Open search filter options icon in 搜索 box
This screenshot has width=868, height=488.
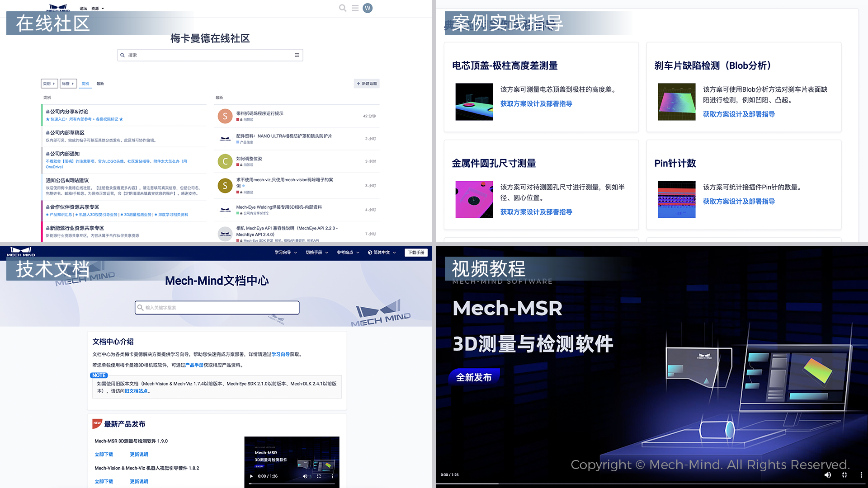297,55
